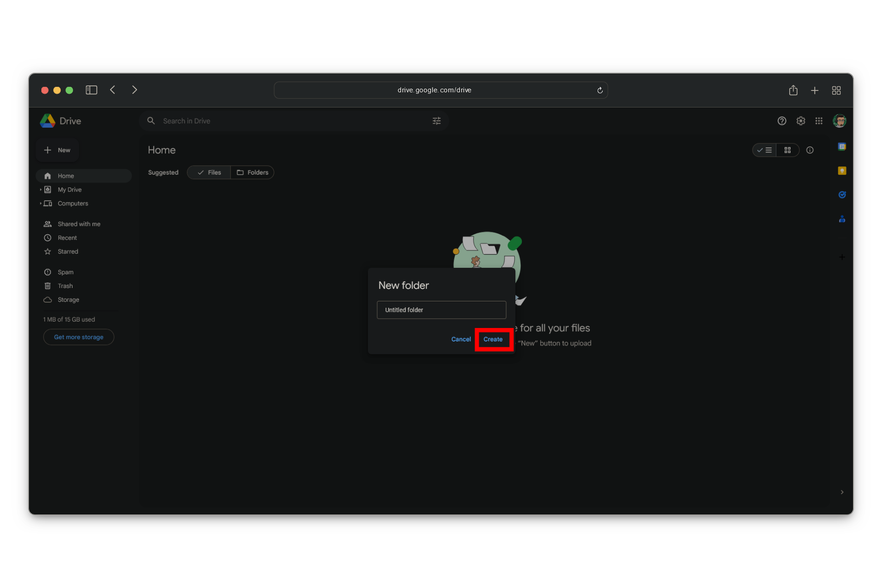The width and height of the screenshot is (882, 588).
Task: Toggle the Files suggestion filter
Action: click(209, 172)
